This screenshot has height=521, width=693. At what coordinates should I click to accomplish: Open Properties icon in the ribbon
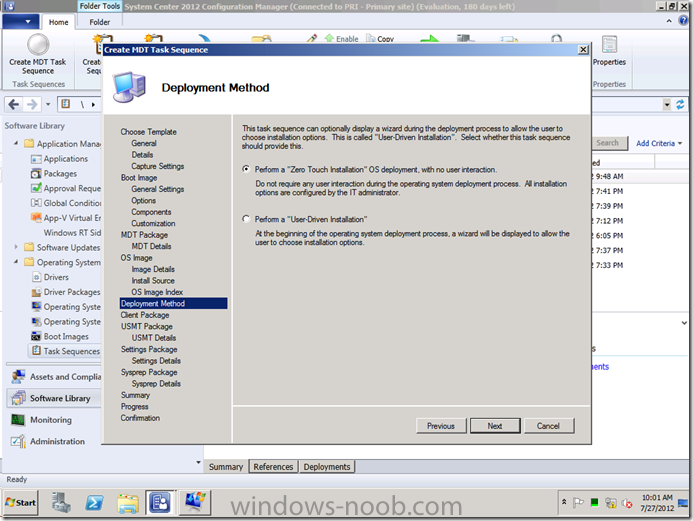[609, 45]
